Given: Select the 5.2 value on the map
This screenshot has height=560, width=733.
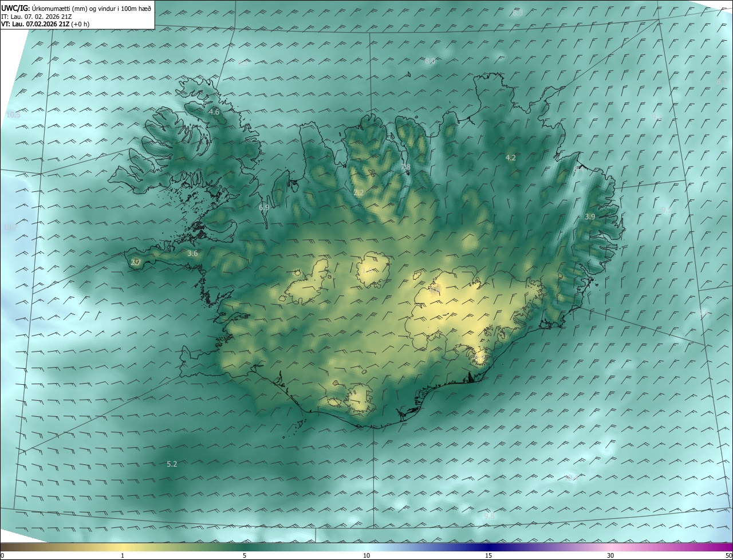Looking at the screenshot, I should coord(172,464).
